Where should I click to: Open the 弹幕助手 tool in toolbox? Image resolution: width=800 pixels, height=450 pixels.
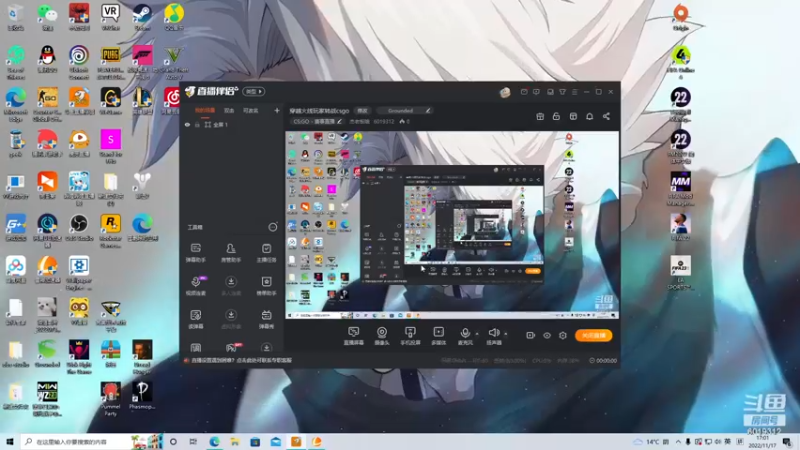coord(196,253)
